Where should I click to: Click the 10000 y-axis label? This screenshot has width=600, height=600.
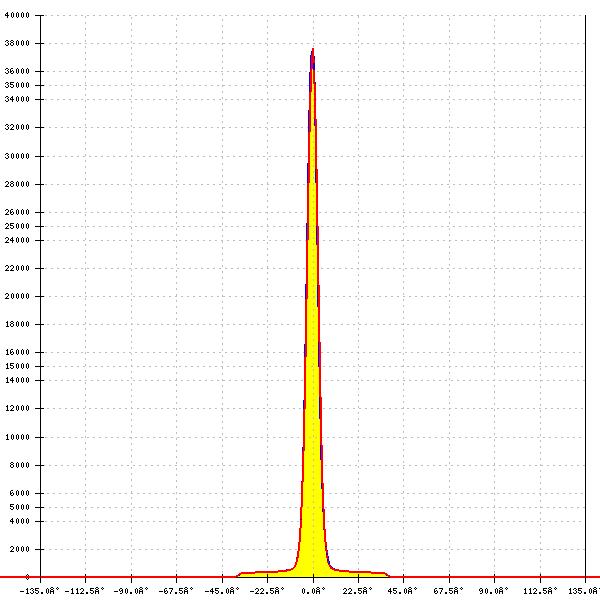click(17, 437)
